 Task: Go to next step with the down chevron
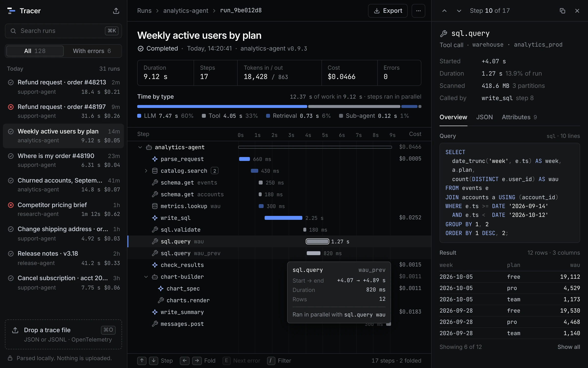459,11
